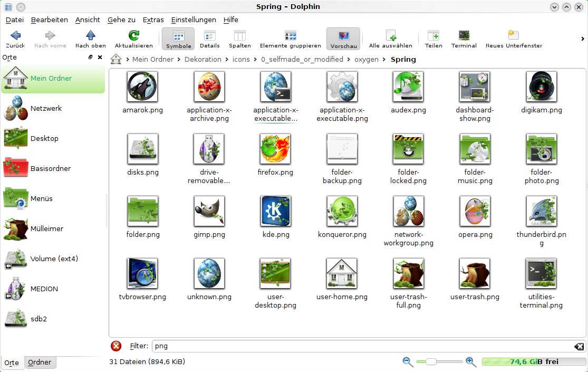Expand breadcrumb arrow before icons

pyautogui.click(x=227, y=59)
